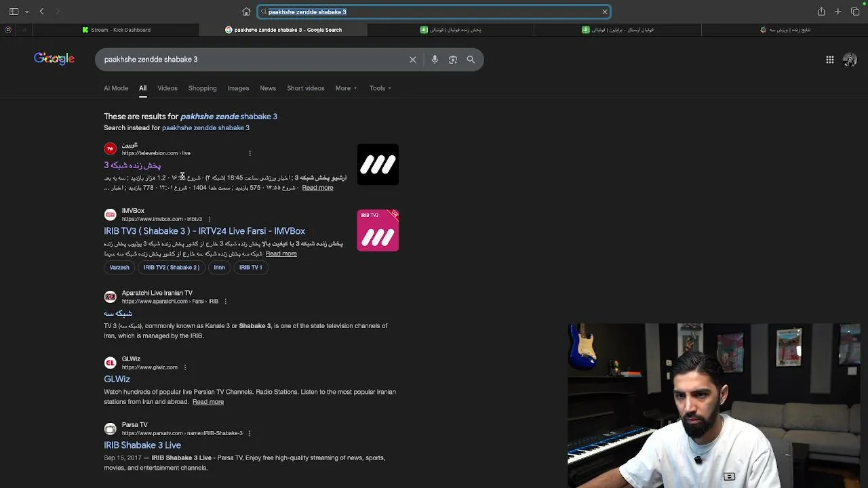Image resolution: width=868 pixels, height=488 pixels.
Task: Switch to Short videos results
Action: tap(305, 88)
